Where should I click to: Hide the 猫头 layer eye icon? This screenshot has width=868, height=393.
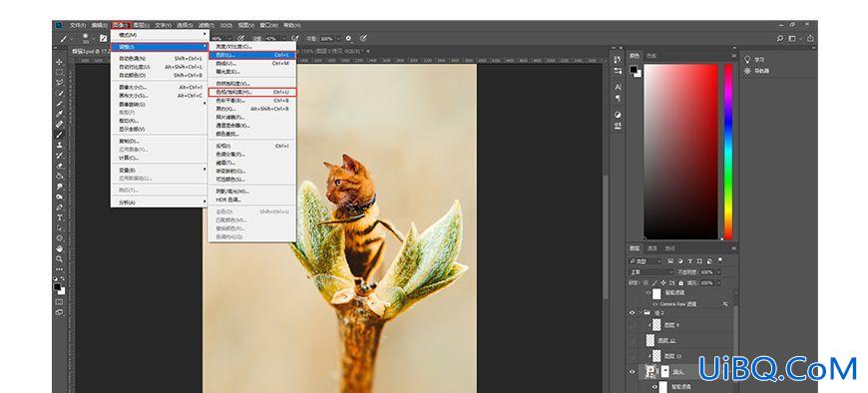coord(633,372)
